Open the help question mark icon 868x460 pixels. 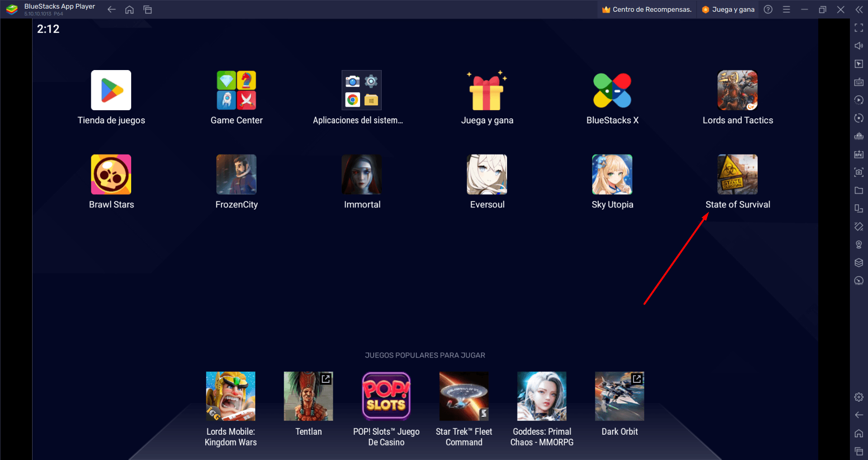tap(768, 9)
